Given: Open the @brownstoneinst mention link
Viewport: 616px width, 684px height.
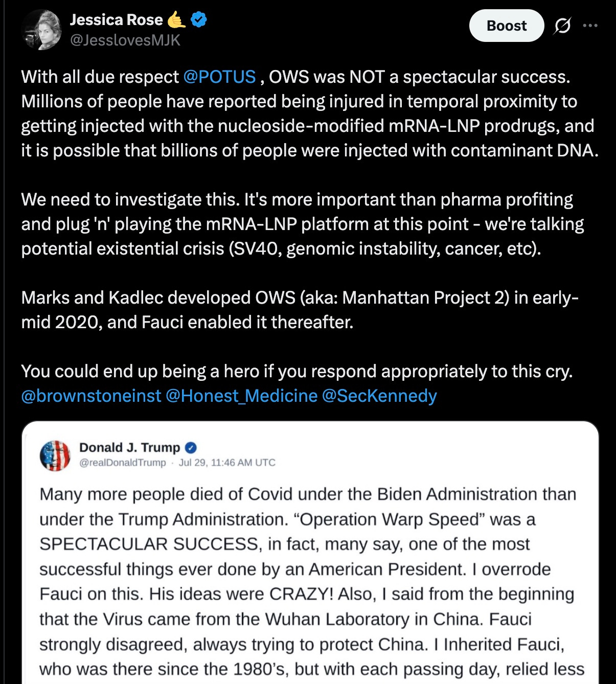Looking at the screenshot, I should (91, 396).
